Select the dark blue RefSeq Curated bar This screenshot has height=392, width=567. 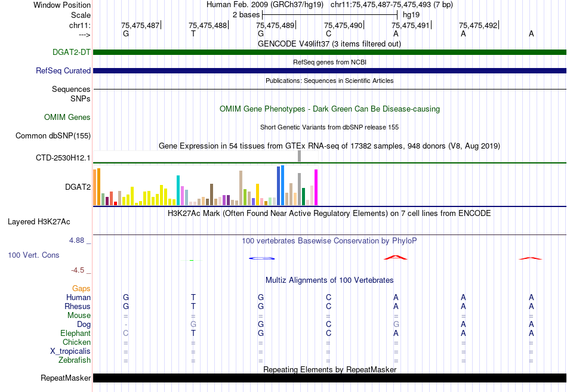329,70
